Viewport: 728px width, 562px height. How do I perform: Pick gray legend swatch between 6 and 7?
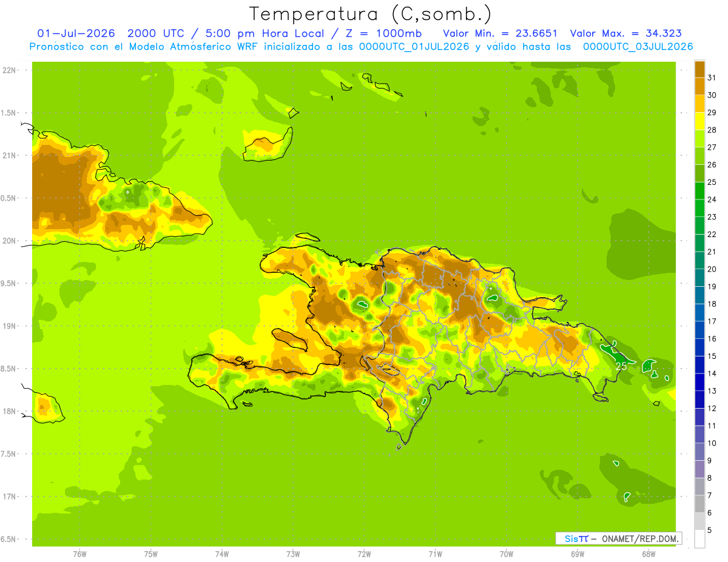click(699, 504)
